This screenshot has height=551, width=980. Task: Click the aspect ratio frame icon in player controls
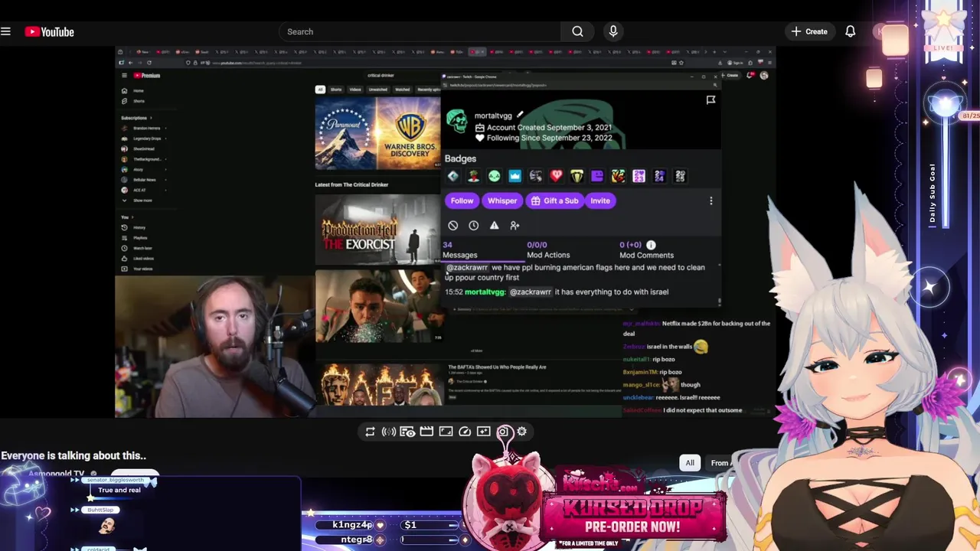click(x=446, y=432)
